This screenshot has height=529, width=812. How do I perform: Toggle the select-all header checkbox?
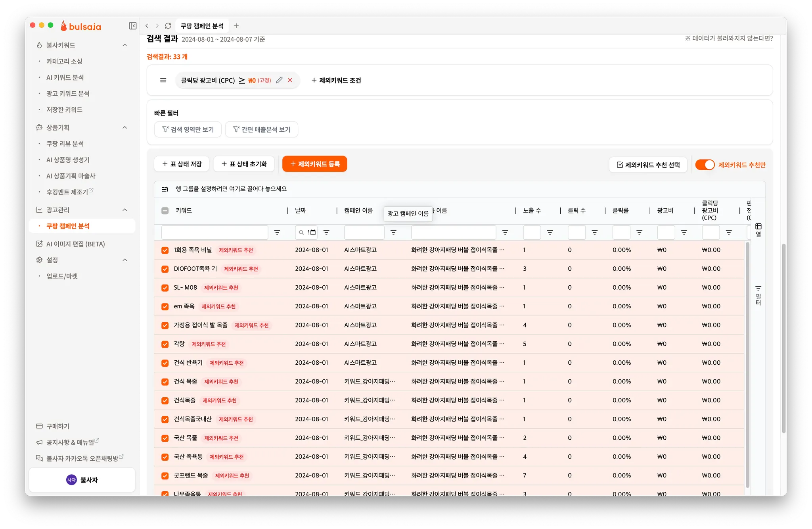(x=165, y=211)
